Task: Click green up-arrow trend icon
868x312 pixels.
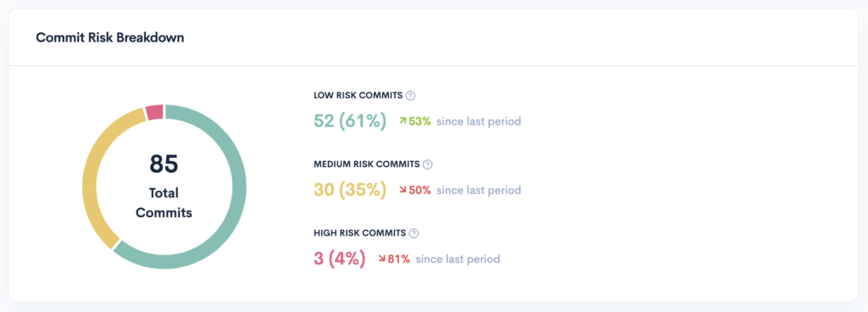Action: [x=403, y=121]
